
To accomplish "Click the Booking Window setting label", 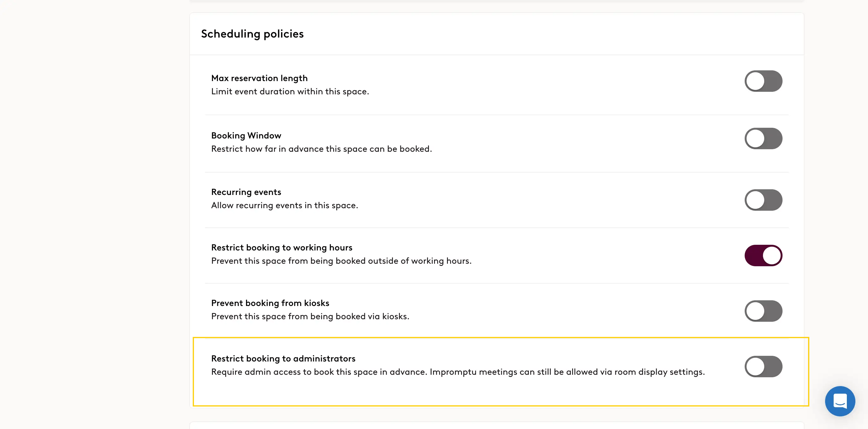I will [x=246, y=135].
